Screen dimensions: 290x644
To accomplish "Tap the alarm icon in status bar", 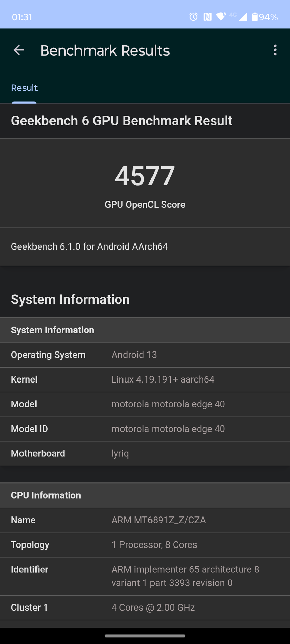I will pos(193,17).
